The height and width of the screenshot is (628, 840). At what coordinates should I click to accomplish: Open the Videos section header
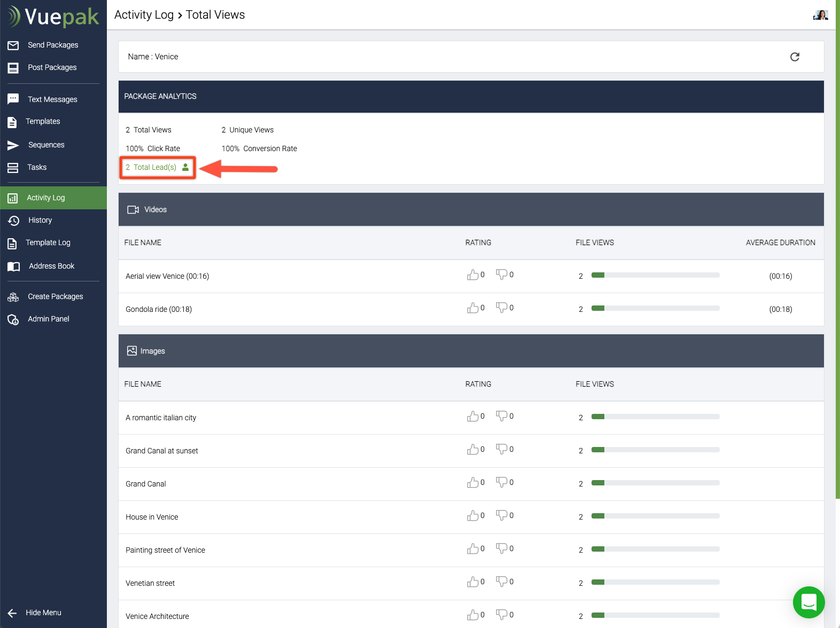pyautogui.click(x=155, y=209)
